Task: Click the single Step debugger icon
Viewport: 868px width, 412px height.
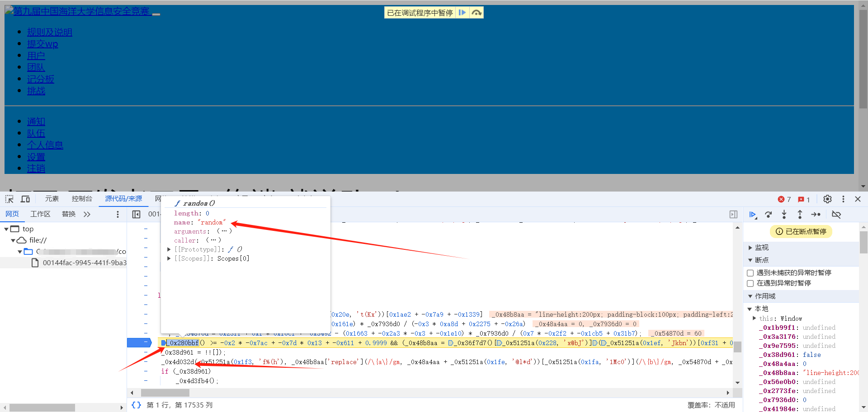Action: [x=816, y=215]
